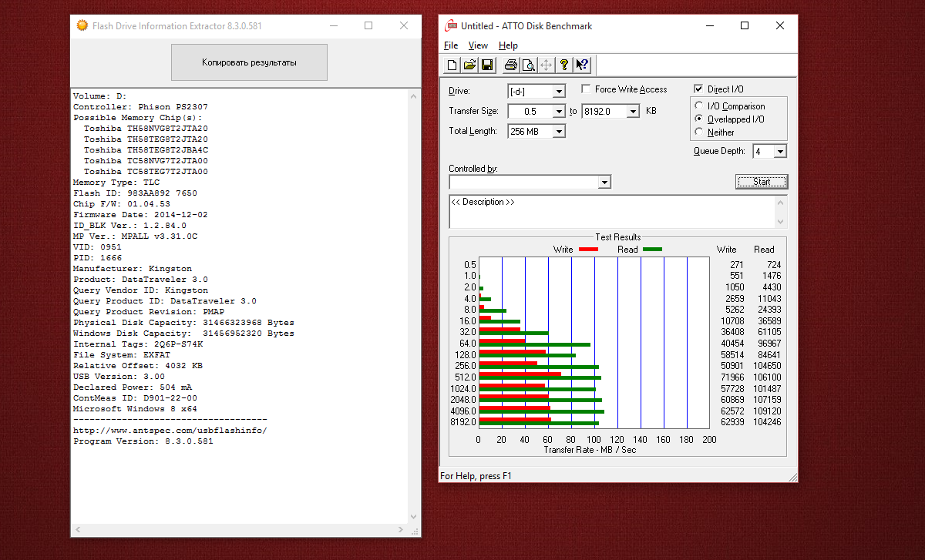Image resolution: width=925 pixels, height=560 pixels.
Task: Select the I/O Comparison radio button
Action: 699,106
